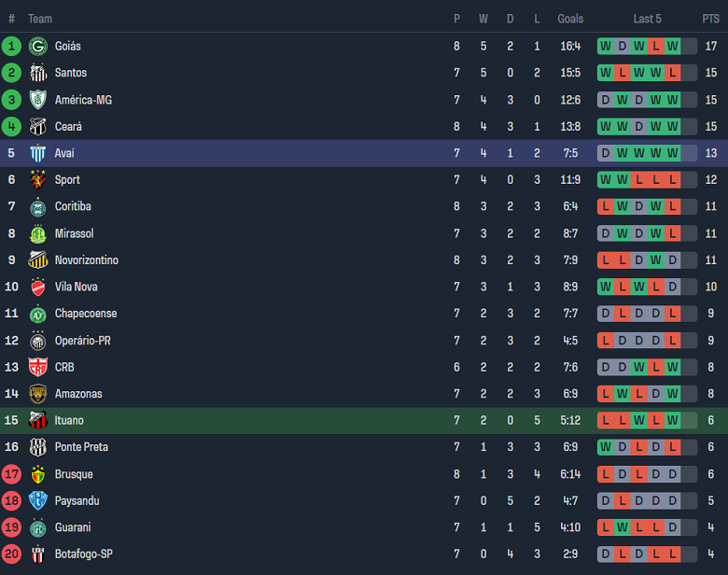Click the Ituano club logo
Viewport: 728px width, 575px height.
(x=37, y=420)
